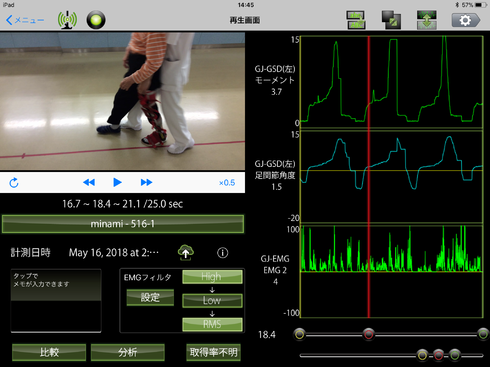The height and width of the screenshot is (367, 490).
Task: Toggle the Low EMG filter
Action: (212, 300)
